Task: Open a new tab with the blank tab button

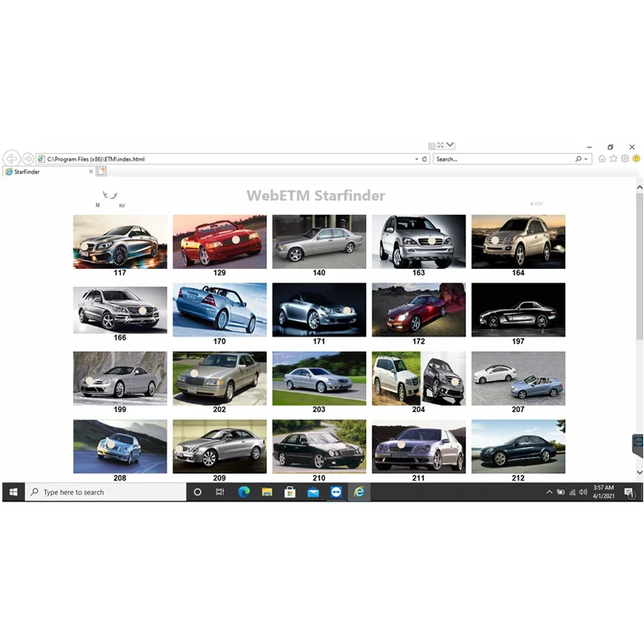Action: click(x=101, y=171)
